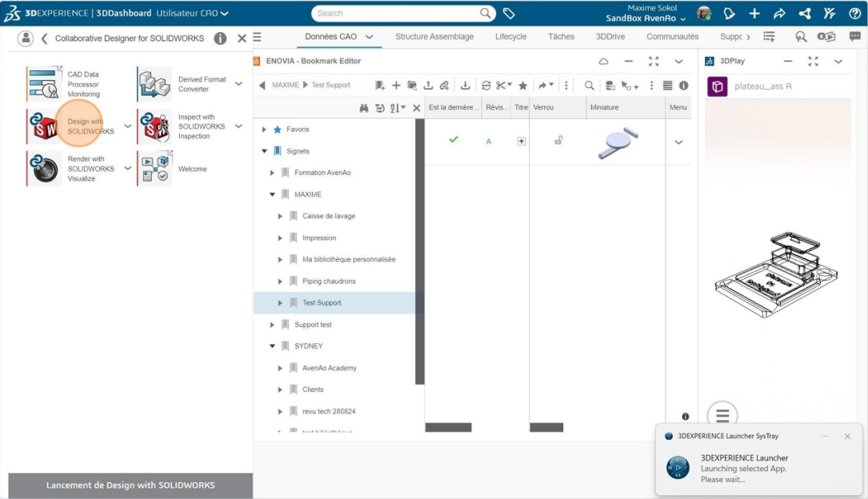Close the Collaborative Designer side panel
Image resolution: width=868 pixels, height=499 pixels.
coord(242,38)
